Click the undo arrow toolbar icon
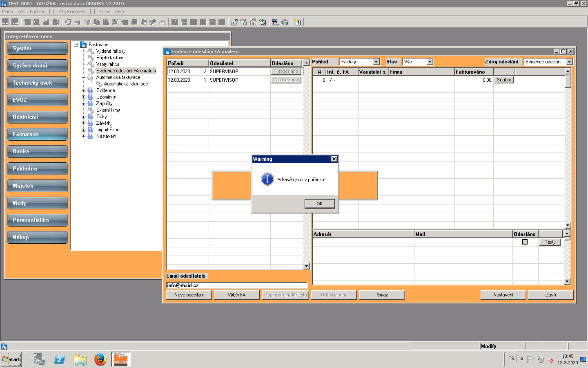588x368 pixels. tap(68, 22)
